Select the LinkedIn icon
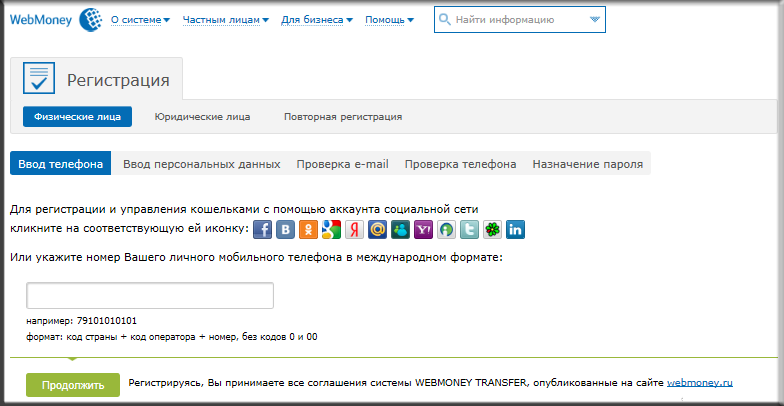Image resolution: width=784 pixels, height=406 pixels. 516,230
